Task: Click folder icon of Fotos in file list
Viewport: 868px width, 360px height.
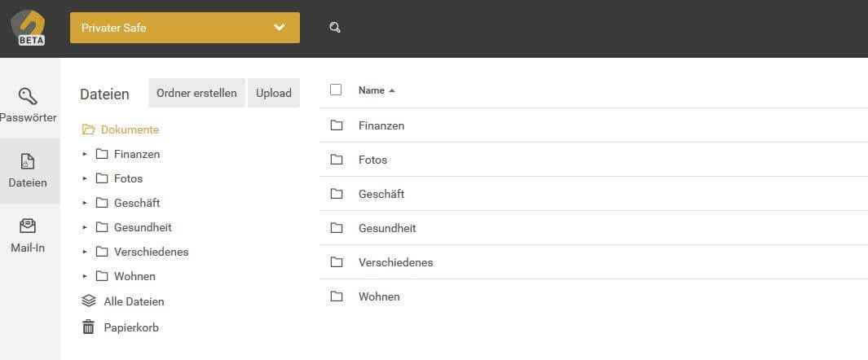Action: pyautogui.click(x=337, y=160)
